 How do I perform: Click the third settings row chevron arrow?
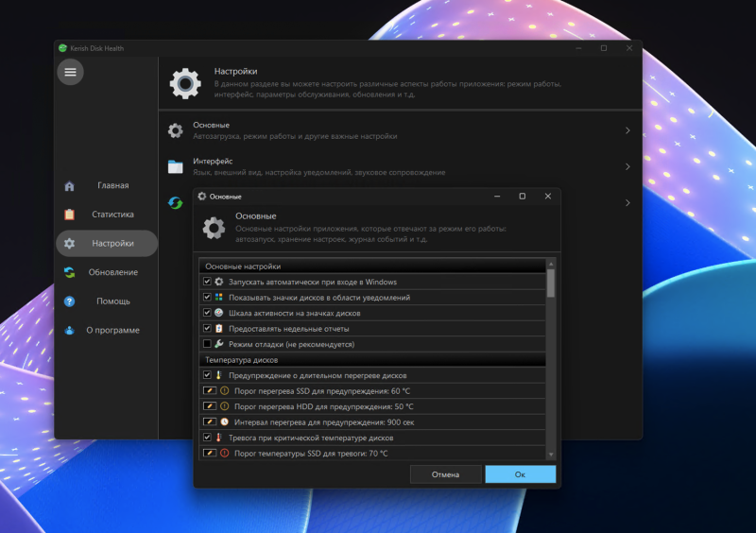[627, 203]
